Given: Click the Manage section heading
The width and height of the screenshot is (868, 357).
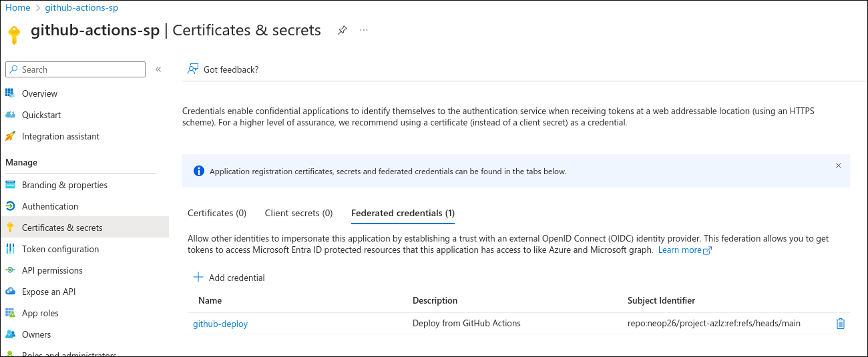Looking at the screenshot, I should click(21, 162).
